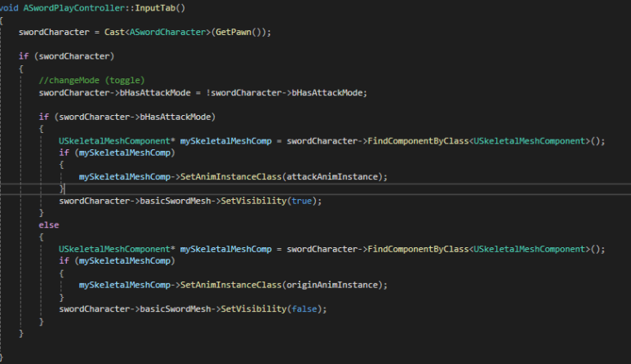631x364 pixels.
Task: Click the line 'if (swordCharacter->bHasAttackMode)'
Action: (127, 117)
